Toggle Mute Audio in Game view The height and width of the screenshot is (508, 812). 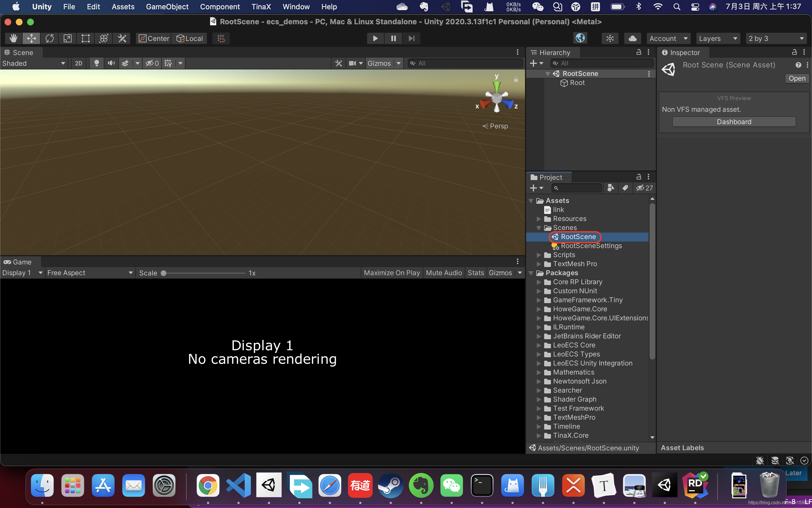443,273
